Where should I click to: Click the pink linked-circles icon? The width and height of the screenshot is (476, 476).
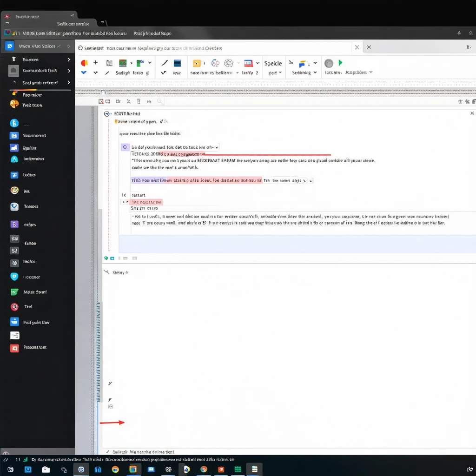(x=215, y=63)
